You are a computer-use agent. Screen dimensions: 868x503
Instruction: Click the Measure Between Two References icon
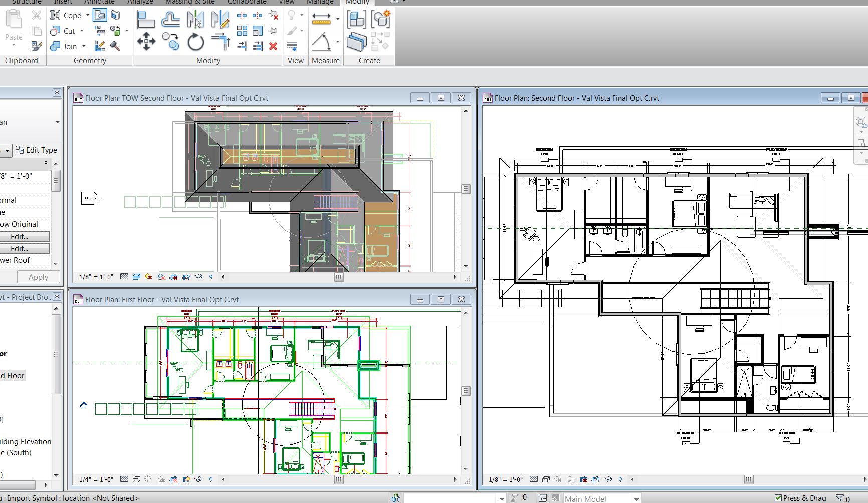tap(321, 19)
